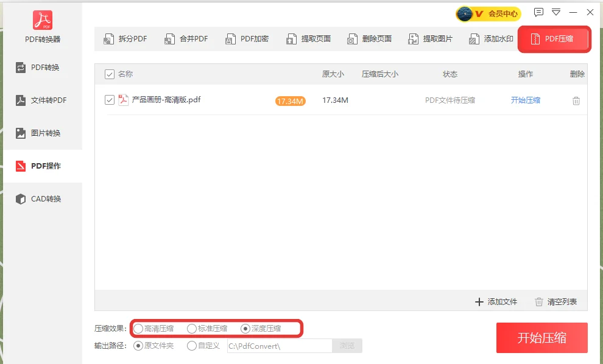Click the PDF加密 lock icon

[230, 39]
